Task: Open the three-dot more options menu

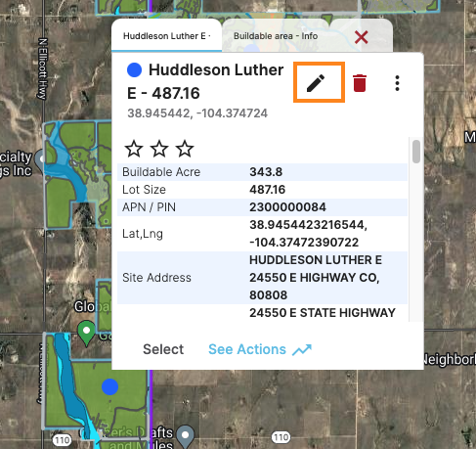Action: coord(397,83)
